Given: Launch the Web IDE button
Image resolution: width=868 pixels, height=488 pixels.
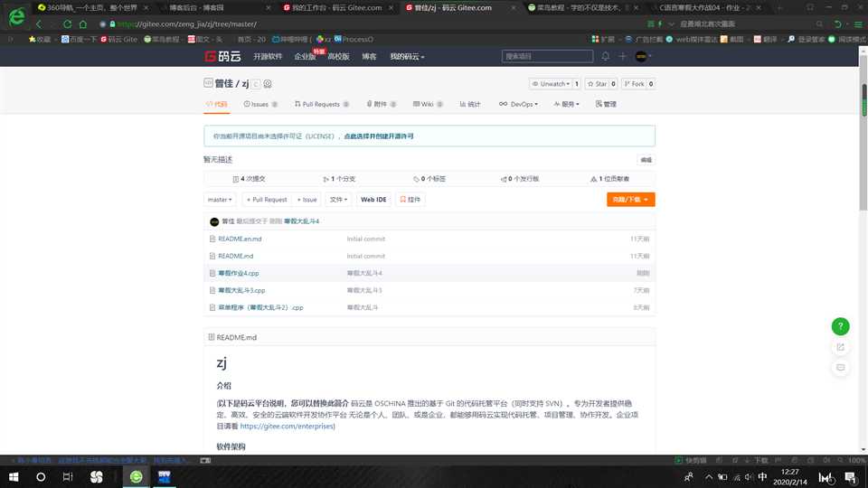Looking at the screenshot, I should [x=373, y=200].
